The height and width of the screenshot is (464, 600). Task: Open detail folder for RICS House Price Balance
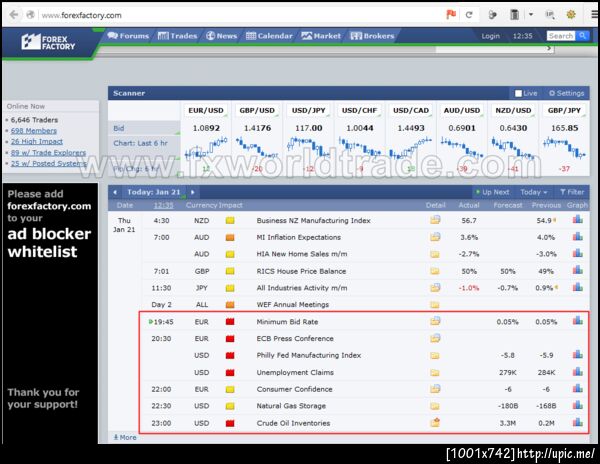click(x=435, y=271)
